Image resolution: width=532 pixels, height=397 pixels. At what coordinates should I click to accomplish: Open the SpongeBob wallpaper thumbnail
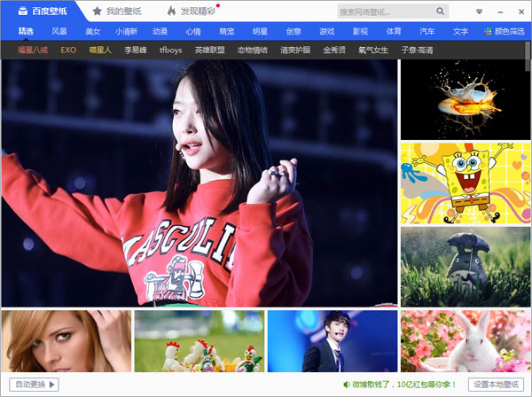[465, 183]
